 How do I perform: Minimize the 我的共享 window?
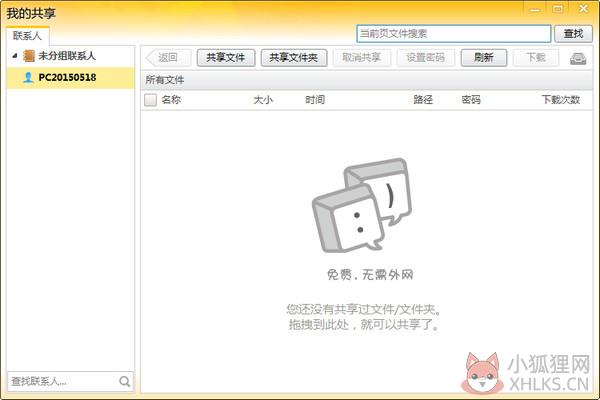(535, 9)
